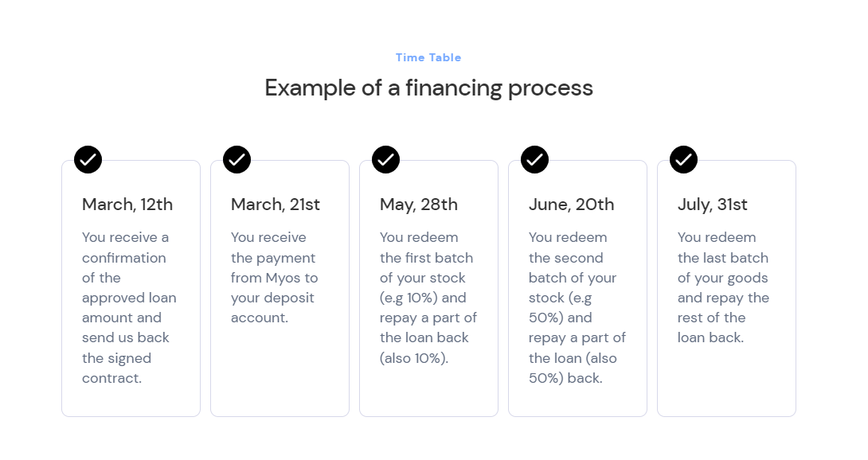The width and height of the screenshot is (868, 460).
Task: Click the checkmark icon above March, 21st
Action: click(x=237, y=159)
